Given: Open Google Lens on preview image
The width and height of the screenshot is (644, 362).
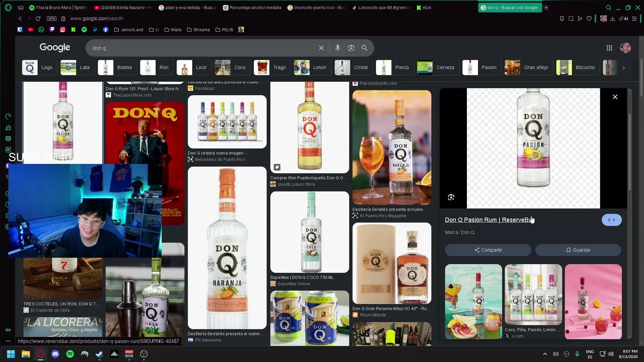Looking at the screenshot, I should click(x=451, y=198).
